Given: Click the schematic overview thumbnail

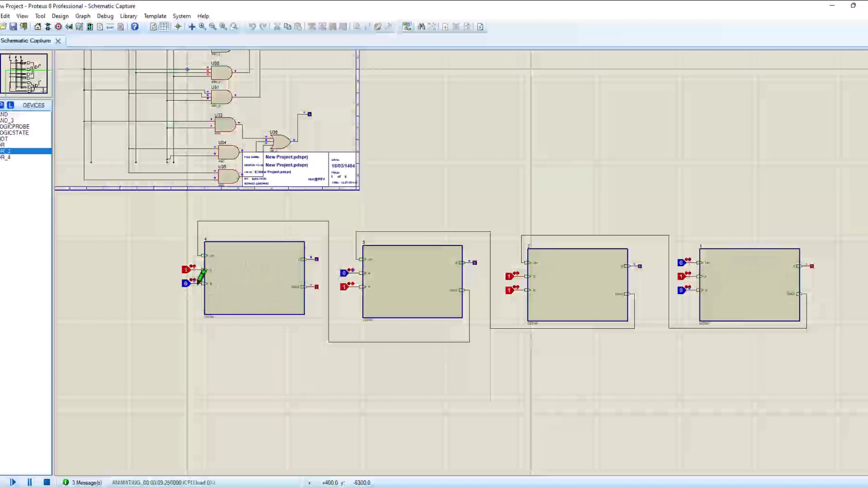Looking at the screenshot, I should [24, 73].
